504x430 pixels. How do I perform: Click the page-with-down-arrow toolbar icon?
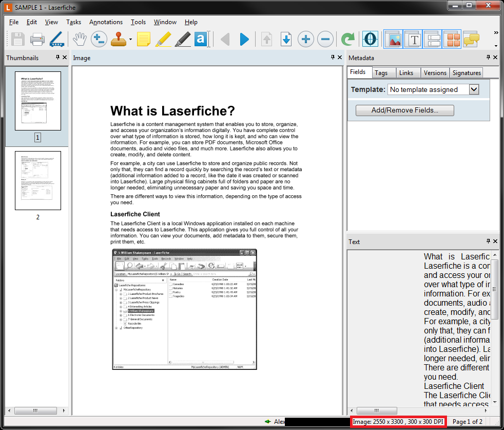pos(286,39)
